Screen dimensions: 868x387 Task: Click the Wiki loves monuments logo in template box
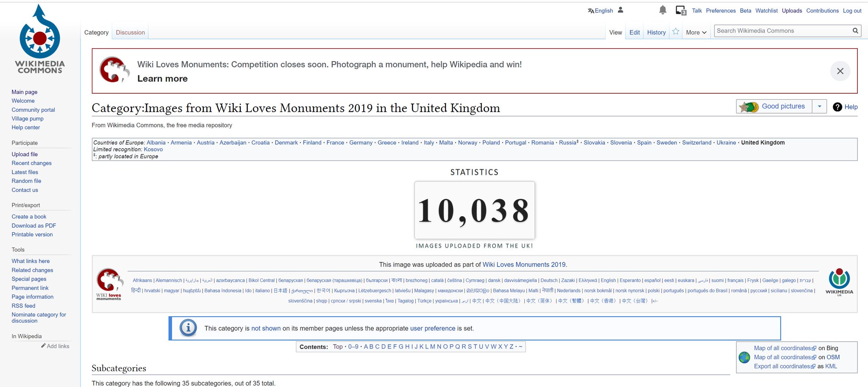[x=109, y=284]
